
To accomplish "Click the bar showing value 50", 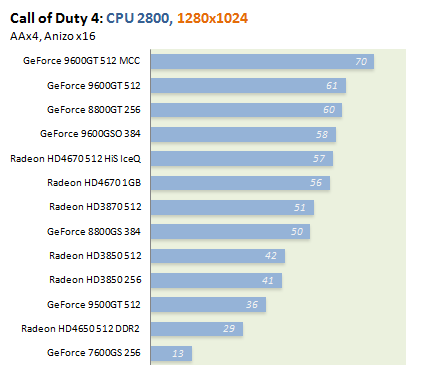I will [x=230, y=232].
